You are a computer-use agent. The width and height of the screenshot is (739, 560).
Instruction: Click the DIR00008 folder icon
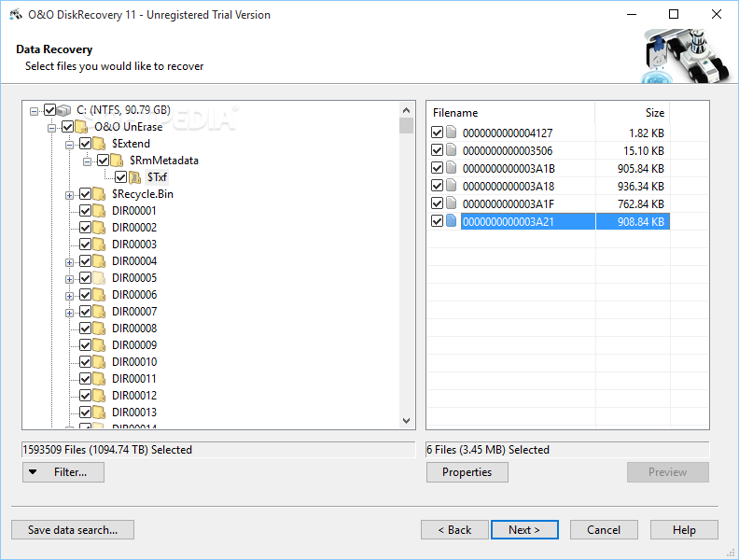point(100,329)
